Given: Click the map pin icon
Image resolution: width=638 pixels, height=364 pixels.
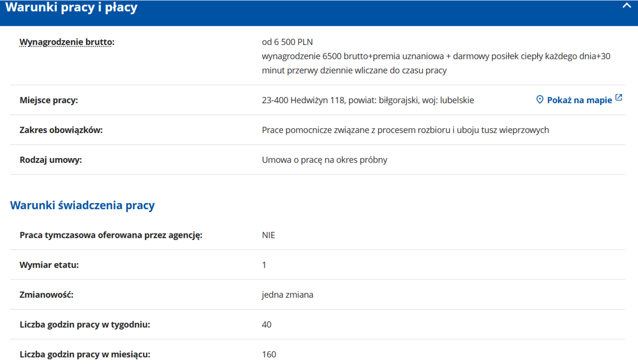Looking at the screenshot, I should pos(540,100).
